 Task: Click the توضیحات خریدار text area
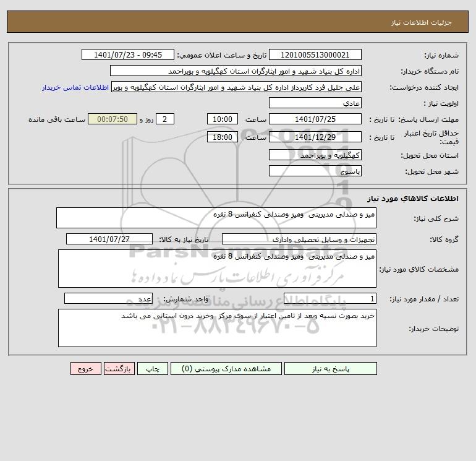point(217,328)
